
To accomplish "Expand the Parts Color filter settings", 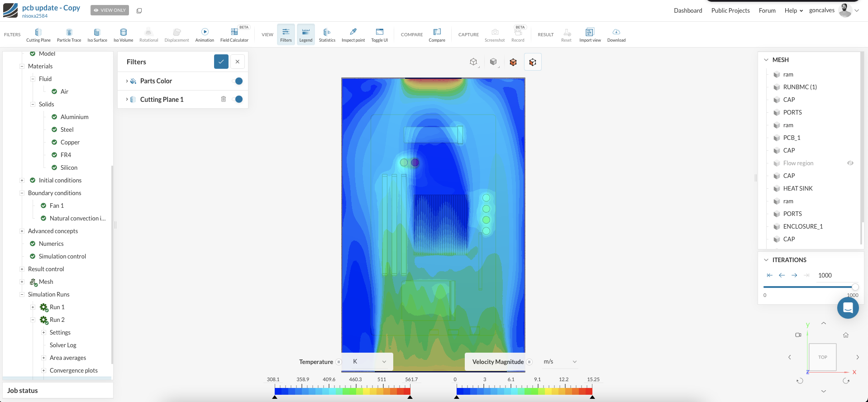I will [x=127, y=81].
